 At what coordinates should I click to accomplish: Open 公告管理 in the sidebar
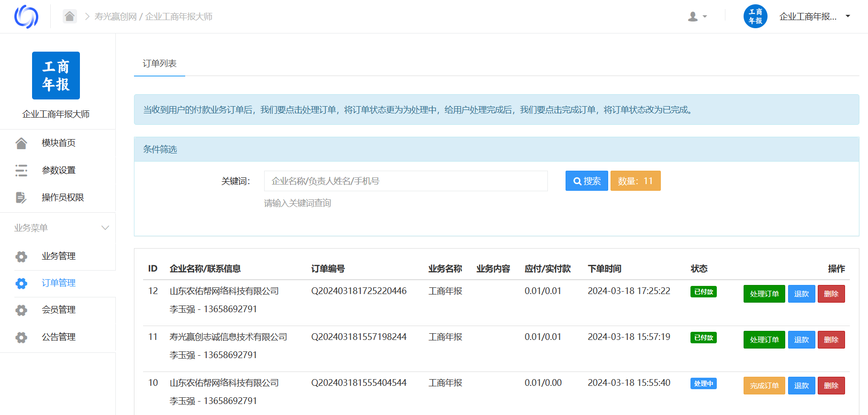coord(58,337)
